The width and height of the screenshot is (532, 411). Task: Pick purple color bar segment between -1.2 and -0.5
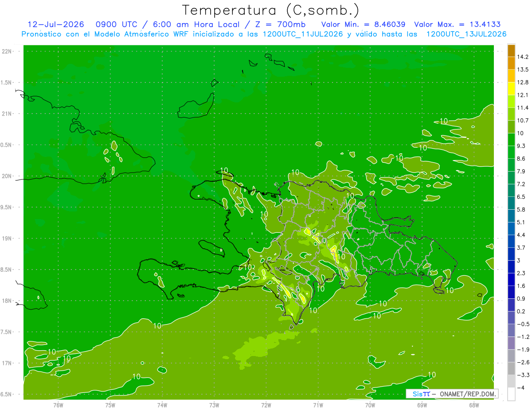point(511,330)
